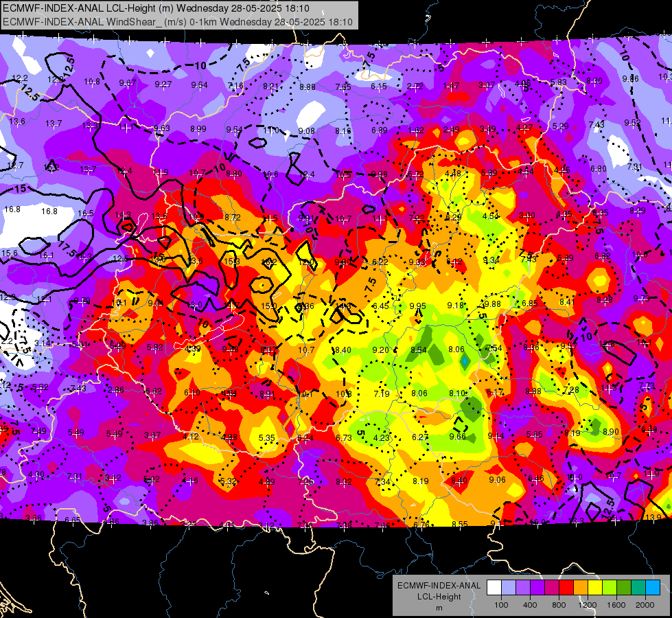Click the grid value '7.54'
672x618 pixels.
coord(494,348)
